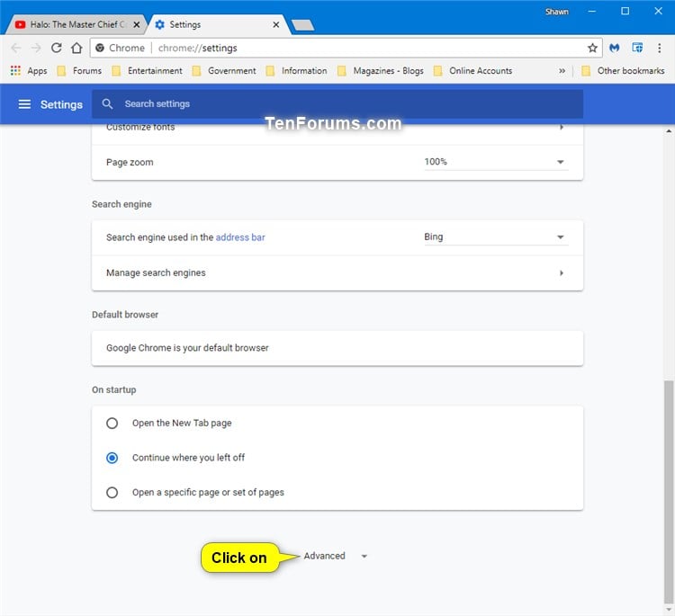The height and width of the screenshot is (616, 675).
Task: Open the extension icon beside Malwarebytes
Action: tap(637, 48)
